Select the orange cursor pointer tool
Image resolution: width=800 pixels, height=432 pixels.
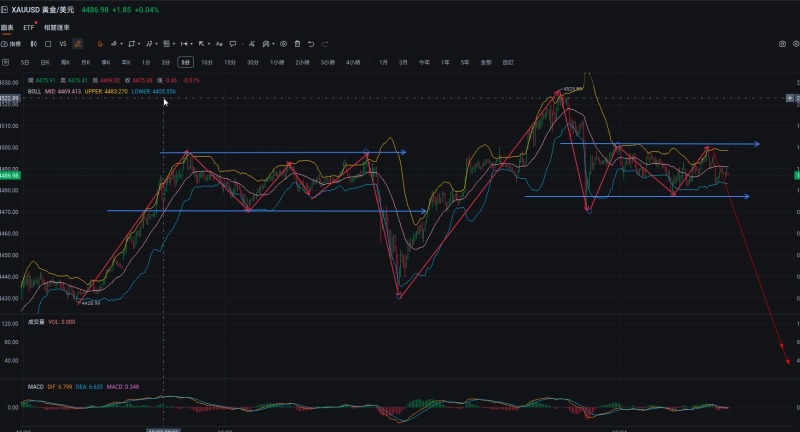click(100, 44)
